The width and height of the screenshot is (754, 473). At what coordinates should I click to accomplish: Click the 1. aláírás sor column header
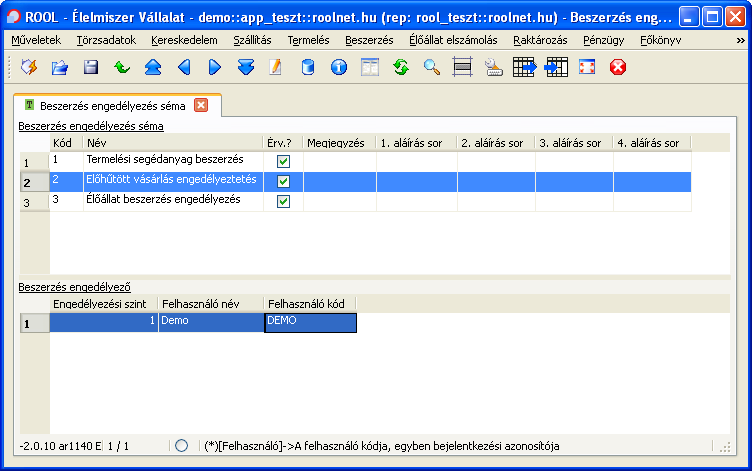point(416,143)
